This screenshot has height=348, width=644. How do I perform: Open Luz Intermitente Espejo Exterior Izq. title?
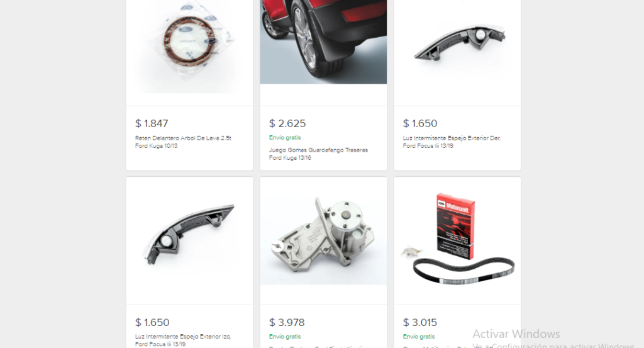[x=183, y=340]
